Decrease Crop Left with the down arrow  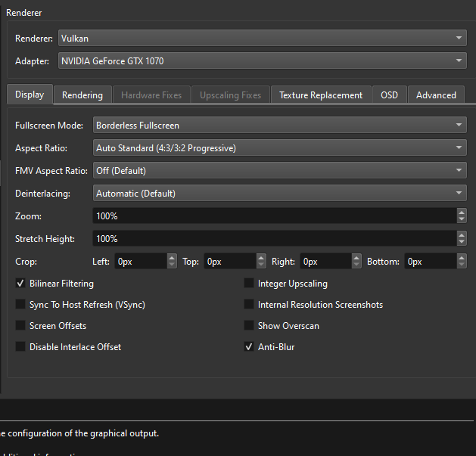click(x=172, y=265)
